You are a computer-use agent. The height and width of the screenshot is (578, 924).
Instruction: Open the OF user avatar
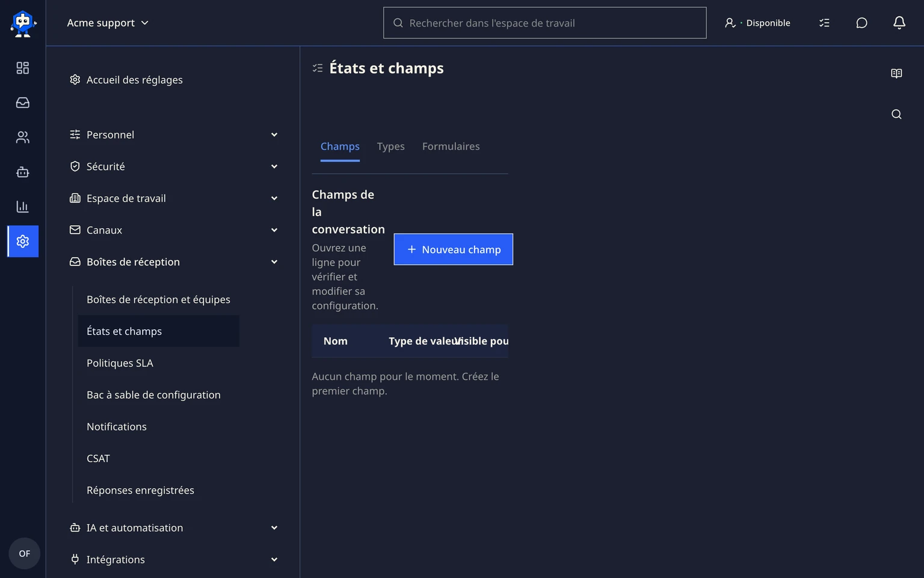click(x=24, y=553)
